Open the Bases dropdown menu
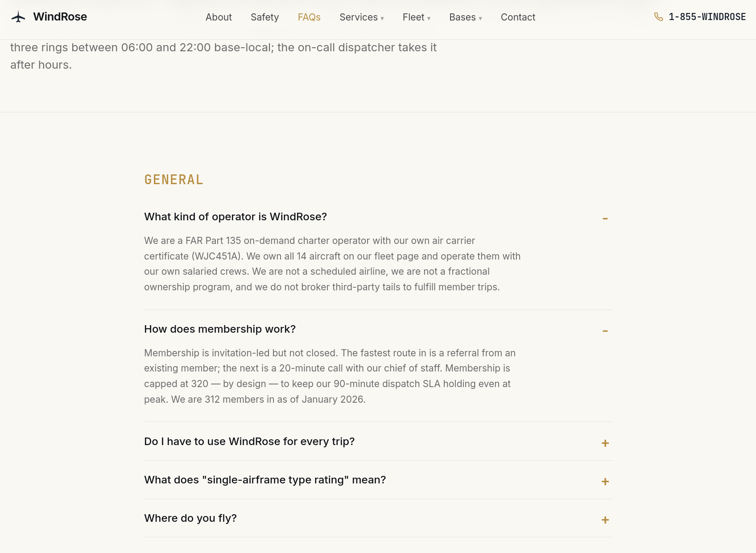 (466, 17)
